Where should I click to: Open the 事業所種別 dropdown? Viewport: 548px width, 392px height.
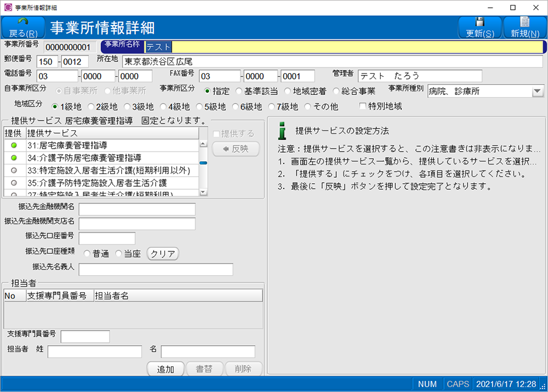coord(537,90)
